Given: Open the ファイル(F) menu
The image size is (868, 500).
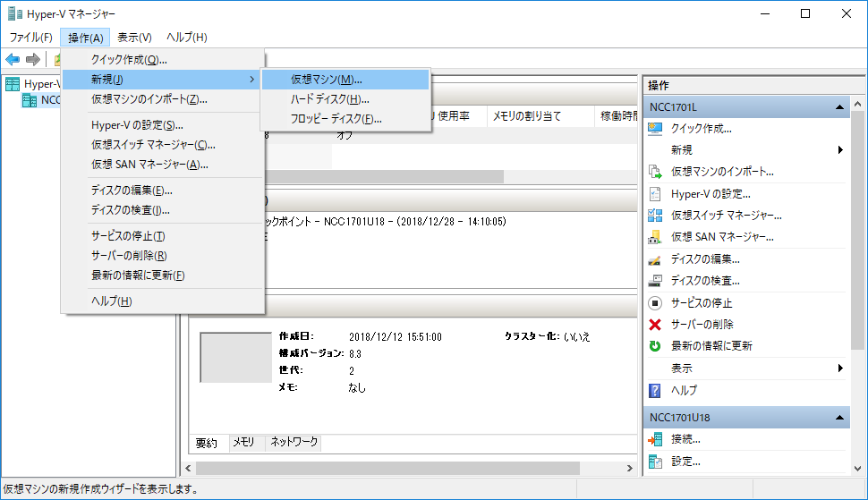Looking at the screenshot, I should pos(31,37).
